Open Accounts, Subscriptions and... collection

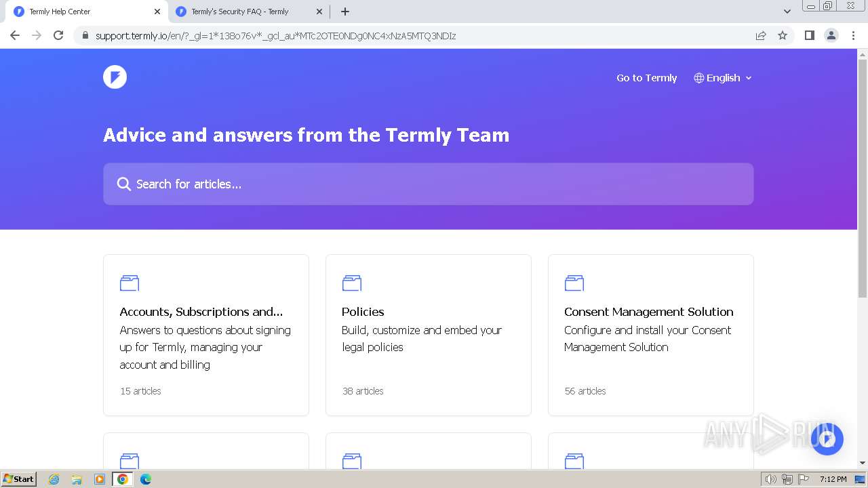pyautogui.click(x=206, y=335)
